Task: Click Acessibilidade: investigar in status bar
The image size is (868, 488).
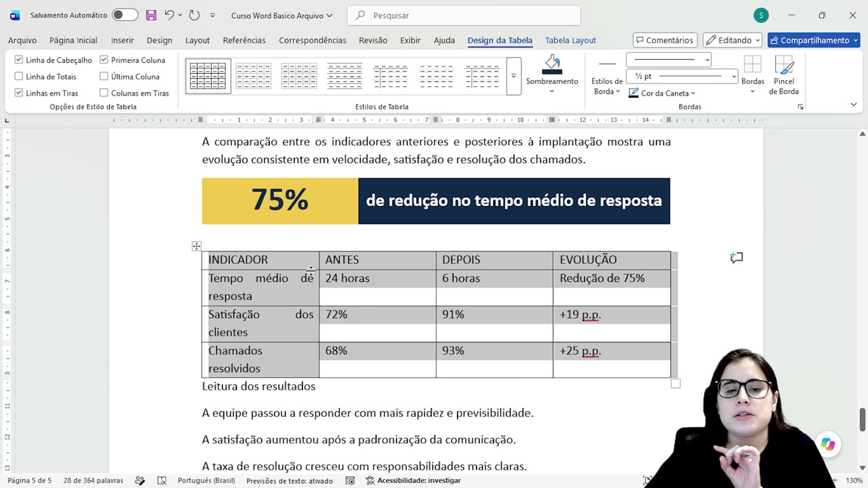Action: 413,481
